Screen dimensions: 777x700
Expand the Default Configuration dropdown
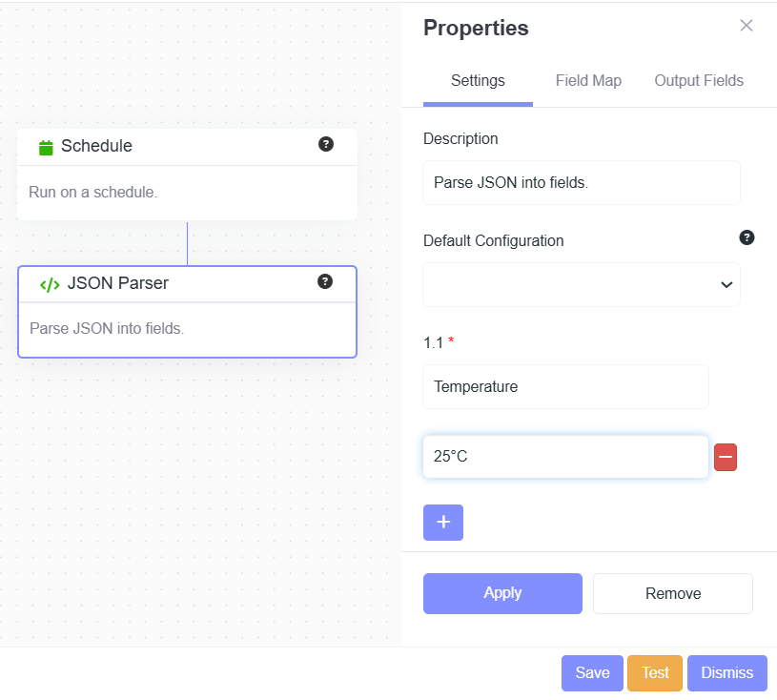point(582,285)
